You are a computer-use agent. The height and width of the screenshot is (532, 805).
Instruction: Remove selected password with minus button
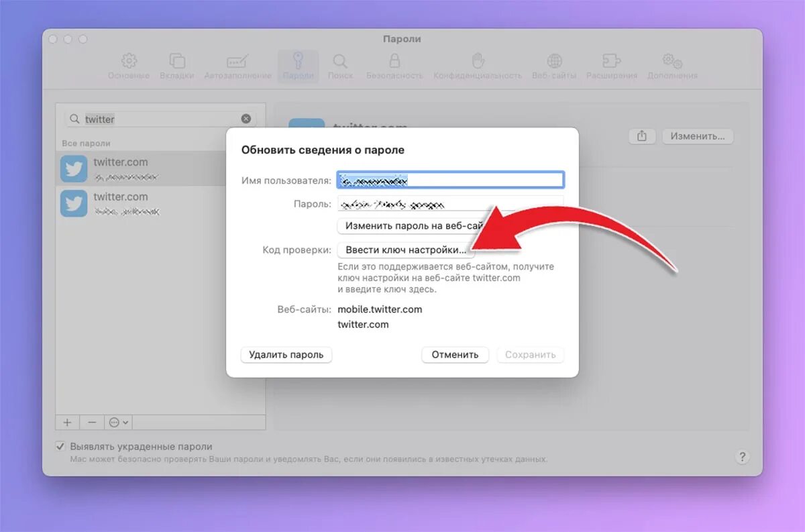(92, 423)
